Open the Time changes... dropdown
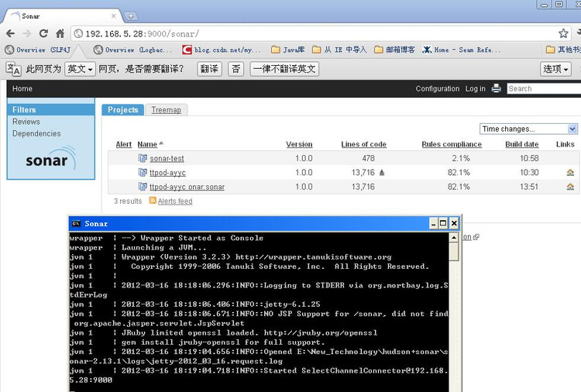Image resolution: width=581 pixels, height=392 pixels. [529, 129]
